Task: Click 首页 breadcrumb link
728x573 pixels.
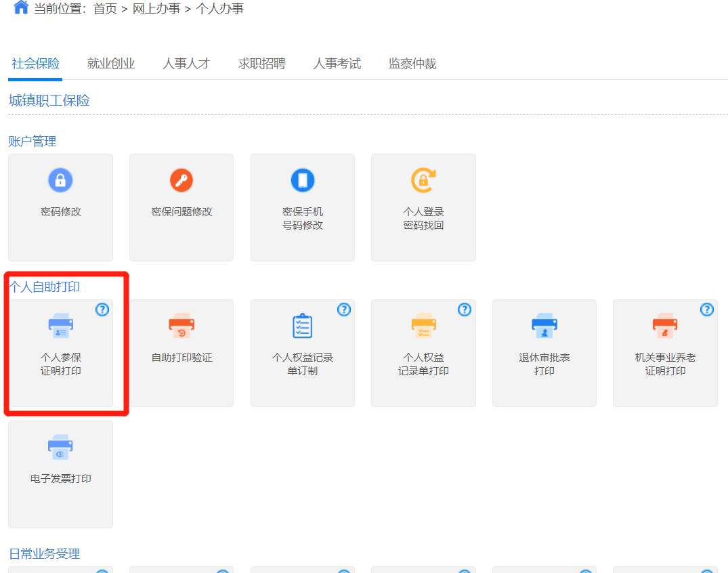Action: (x=105, y=9)
